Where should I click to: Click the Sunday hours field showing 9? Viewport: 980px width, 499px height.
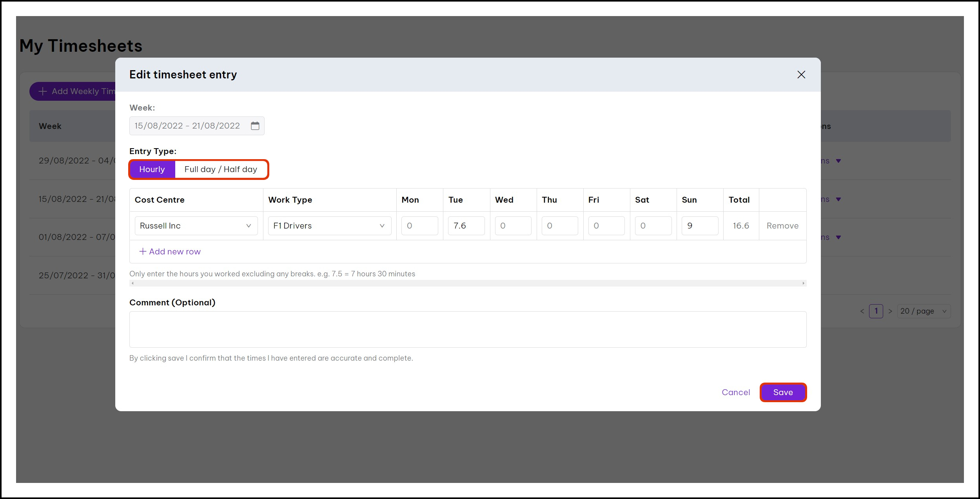pyautogui.click(x=699, y=226)
